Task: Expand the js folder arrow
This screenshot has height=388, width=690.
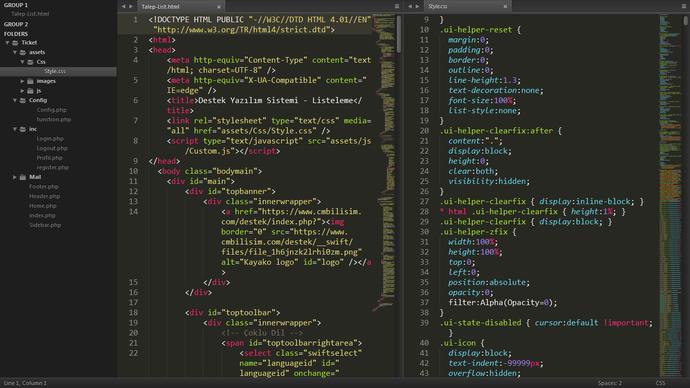Action: click(22, 91)
